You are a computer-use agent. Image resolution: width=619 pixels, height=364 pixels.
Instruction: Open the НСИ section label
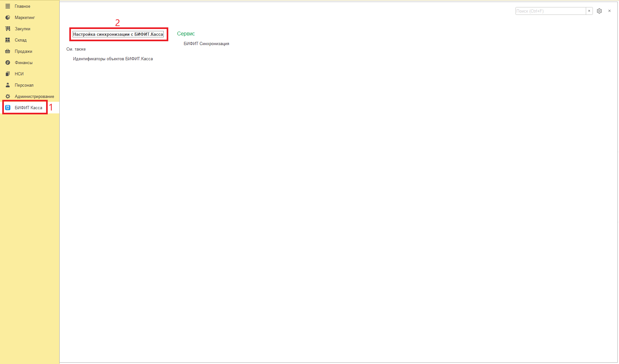click(x=19, y=74)
